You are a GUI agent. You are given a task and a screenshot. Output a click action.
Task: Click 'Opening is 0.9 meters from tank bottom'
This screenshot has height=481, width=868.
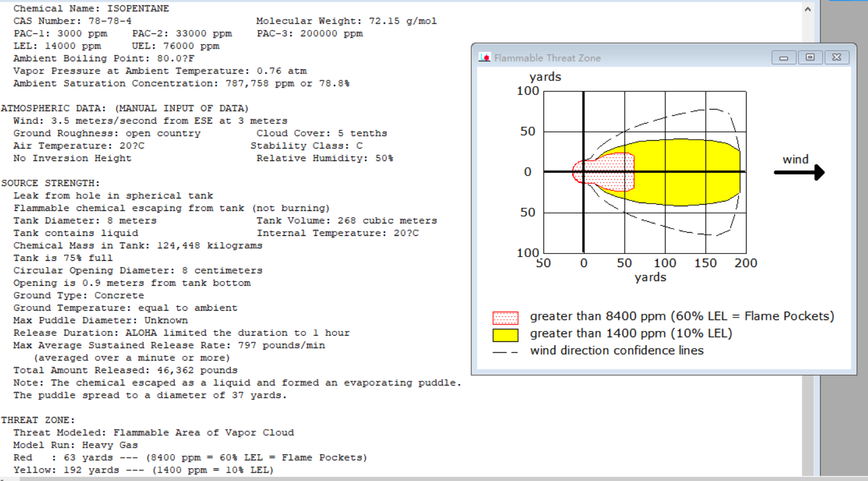coord(132,283)
